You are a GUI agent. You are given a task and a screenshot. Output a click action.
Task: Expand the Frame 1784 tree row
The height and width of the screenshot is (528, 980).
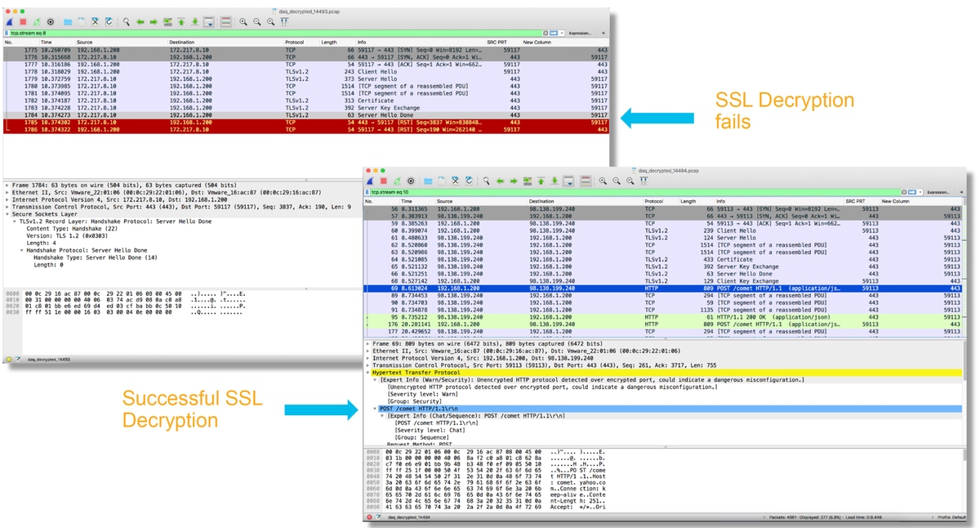(6, 186)
